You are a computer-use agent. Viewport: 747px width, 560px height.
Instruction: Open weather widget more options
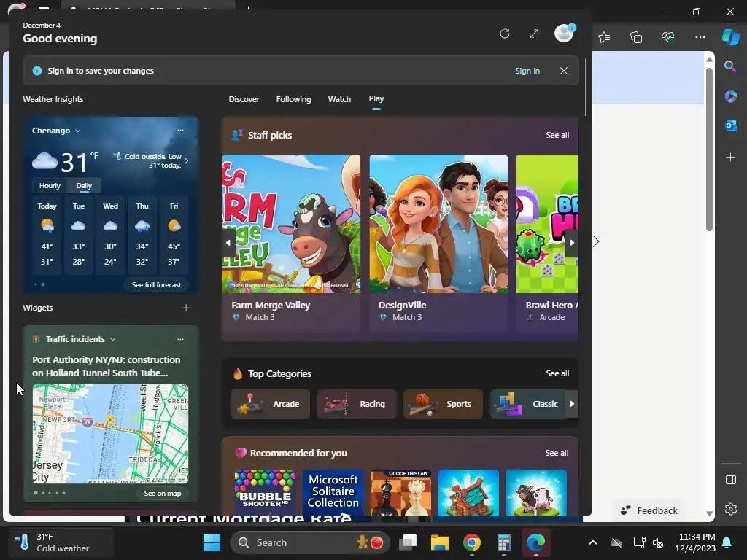pos(180,130)
